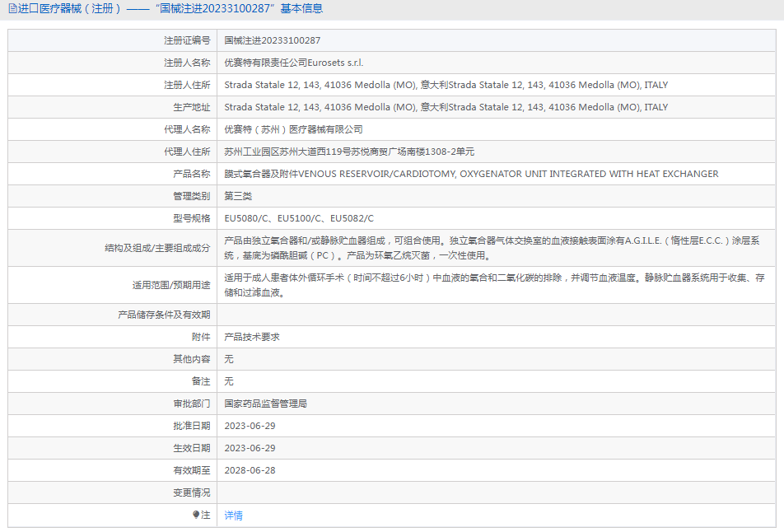Click the 产品储存条件及有效期 label
The width and height of the screenshot is (784, 532).
[x=164, y=315]
